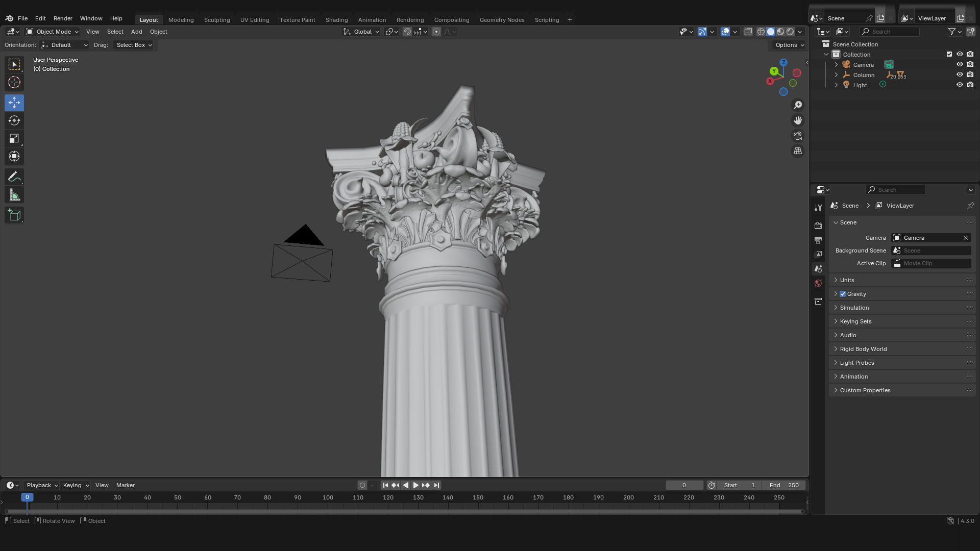The width and height of the screenshot is (980, 551).
Task: Expand the Camera item in outliner
Action: [836, 65]
